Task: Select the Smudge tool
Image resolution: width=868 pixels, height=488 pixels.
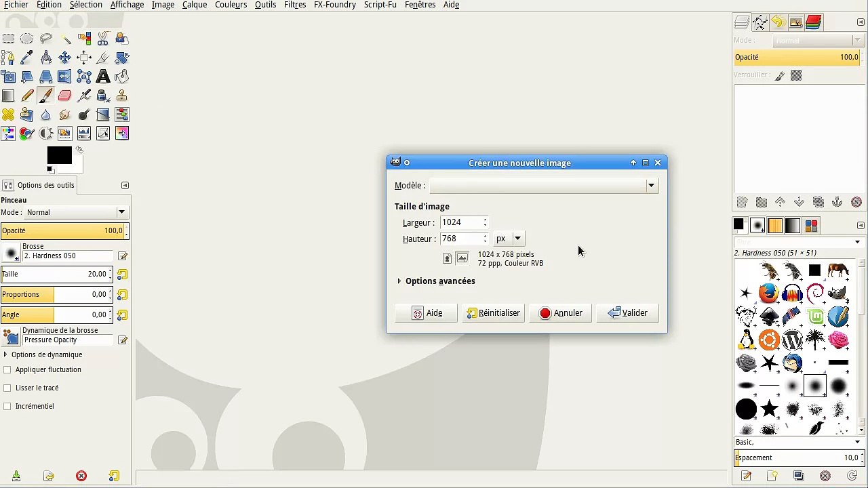Action: [65, 115]
